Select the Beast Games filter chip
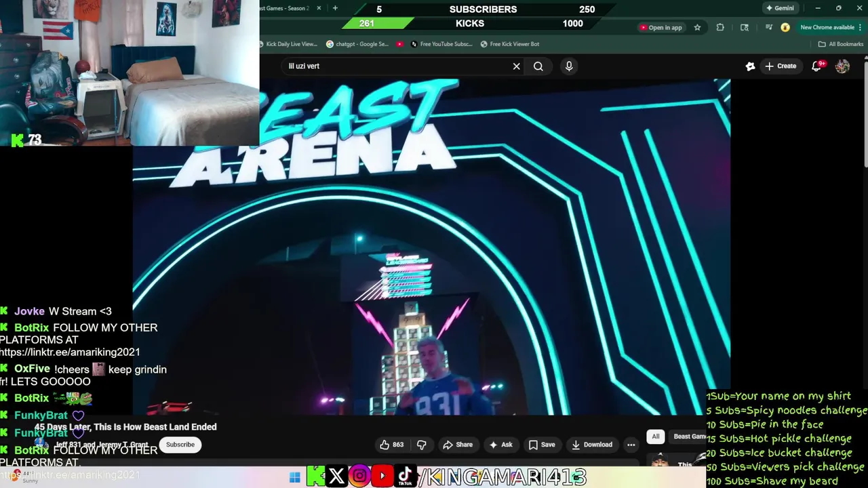The width and height of the screenshot is (868, 488). pos(689,436)
